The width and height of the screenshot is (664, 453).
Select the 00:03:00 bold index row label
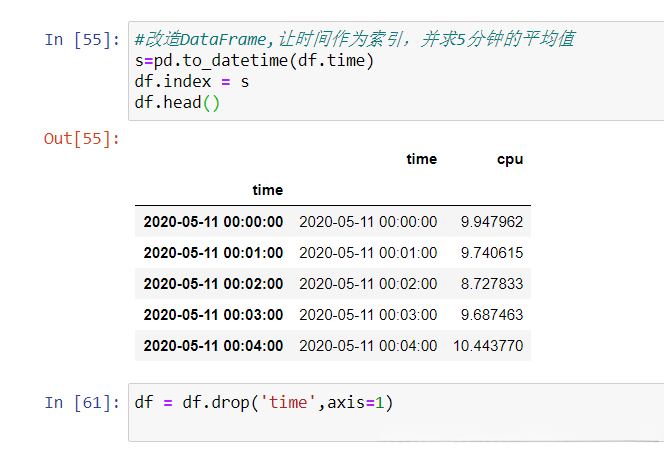pos(213,315)
